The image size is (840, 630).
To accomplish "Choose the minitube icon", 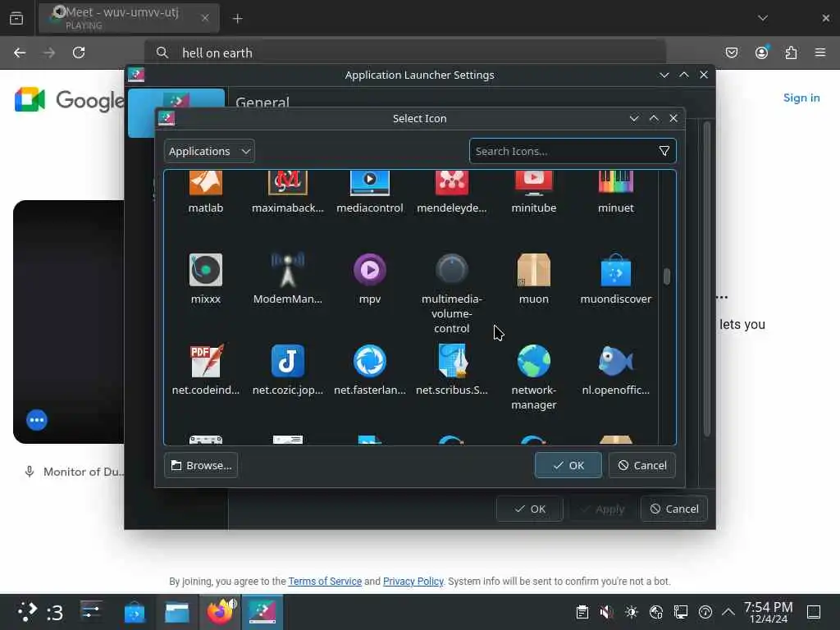I will (x=533, y=183).
